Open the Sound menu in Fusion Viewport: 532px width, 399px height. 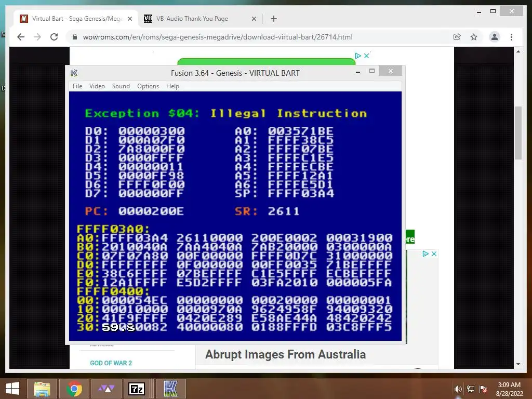(121, 86)
